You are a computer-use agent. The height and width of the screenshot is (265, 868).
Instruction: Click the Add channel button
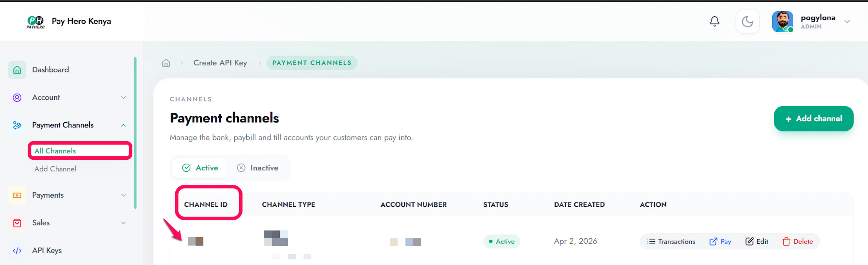tap(814, 119)
